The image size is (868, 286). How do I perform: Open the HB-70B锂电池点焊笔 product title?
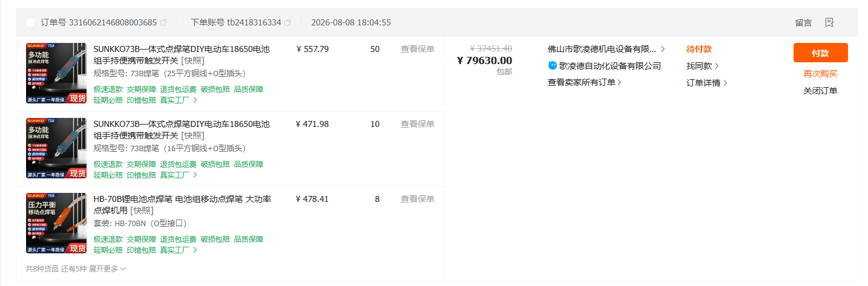pos(182,204)
